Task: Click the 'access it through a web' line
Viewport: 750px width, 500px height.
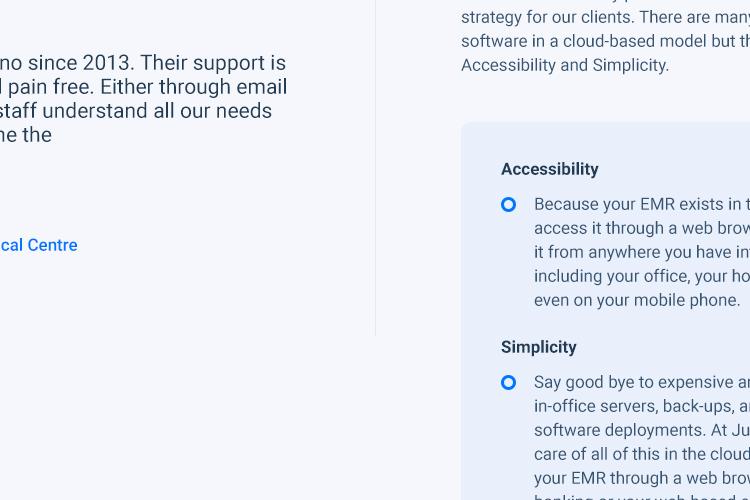Action: [x=642, y=228]
